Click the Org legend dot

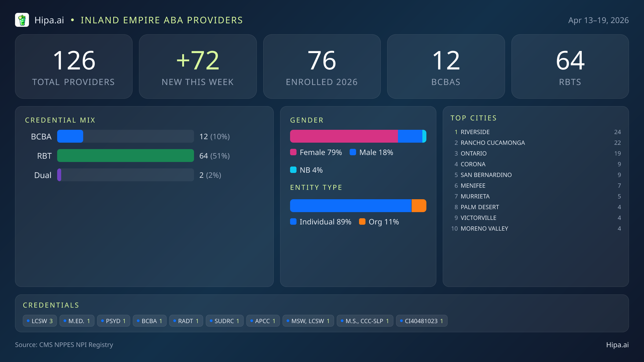click(362, 222)
